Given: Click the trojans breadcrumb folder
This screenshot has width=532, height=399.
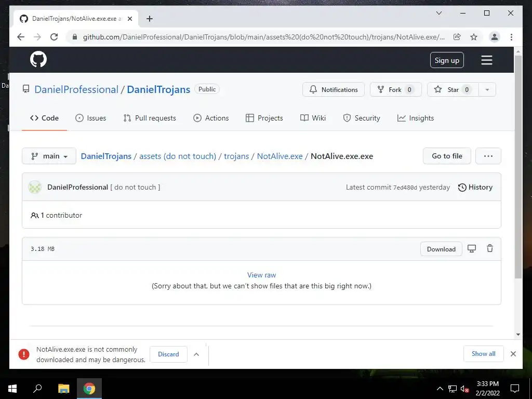Looking at the screenshot, I should (x=236, y=156).
